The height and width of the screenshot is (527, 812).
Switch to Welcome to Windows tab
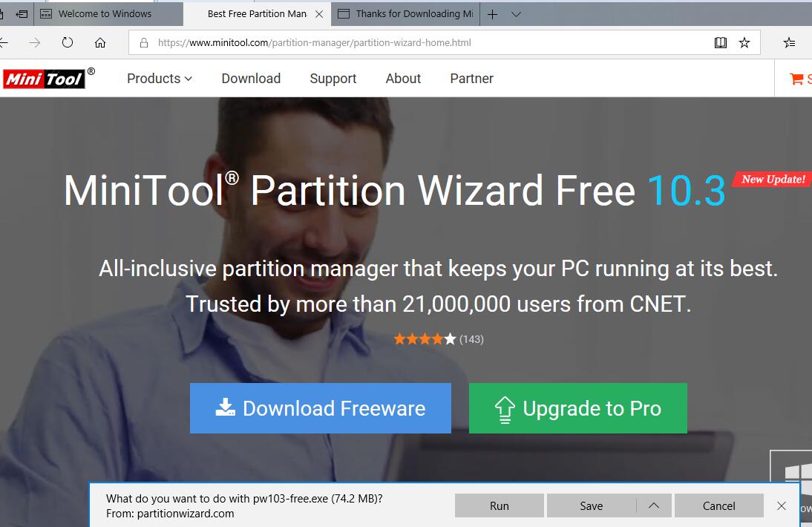(x=105, y=14)
